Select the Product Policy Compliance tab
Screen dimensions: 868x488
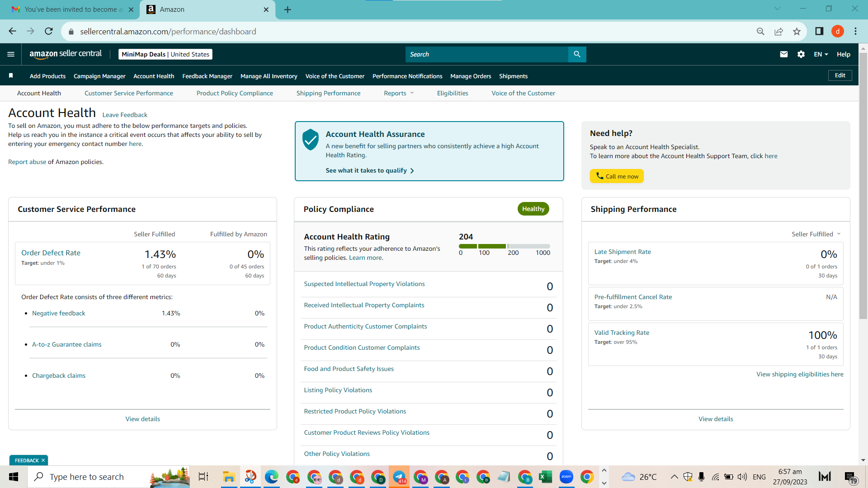point(235,93)
